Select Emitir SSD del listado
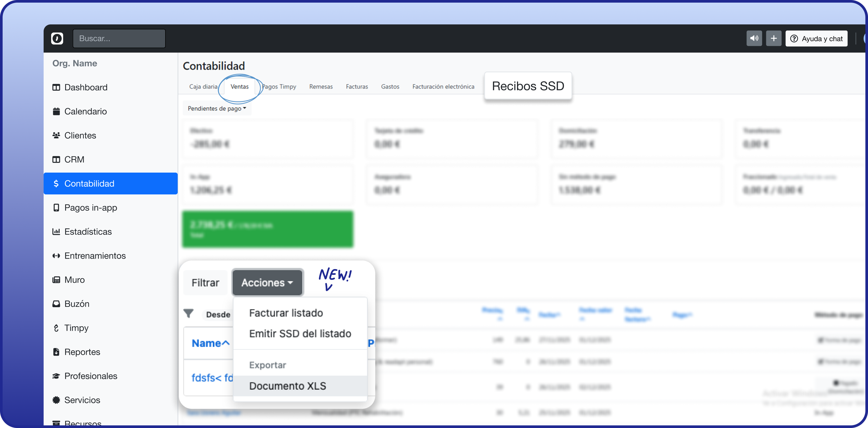868x428 pixels. 300,333
